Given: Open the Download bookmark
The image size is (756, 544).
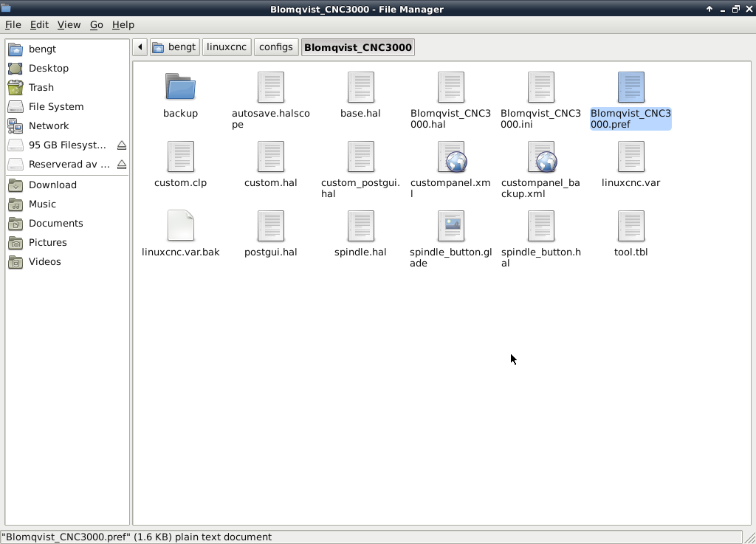Looking at the screenshot, I should pyautogui.click(x=67, y=185).
